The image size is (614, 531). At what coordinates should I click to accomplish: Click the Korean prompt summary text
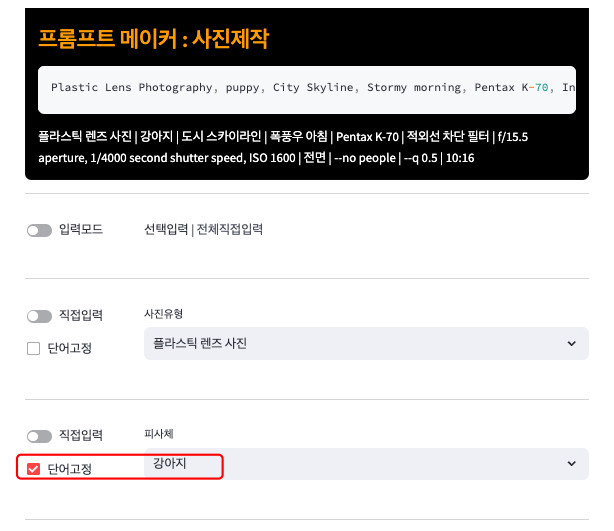283,147
